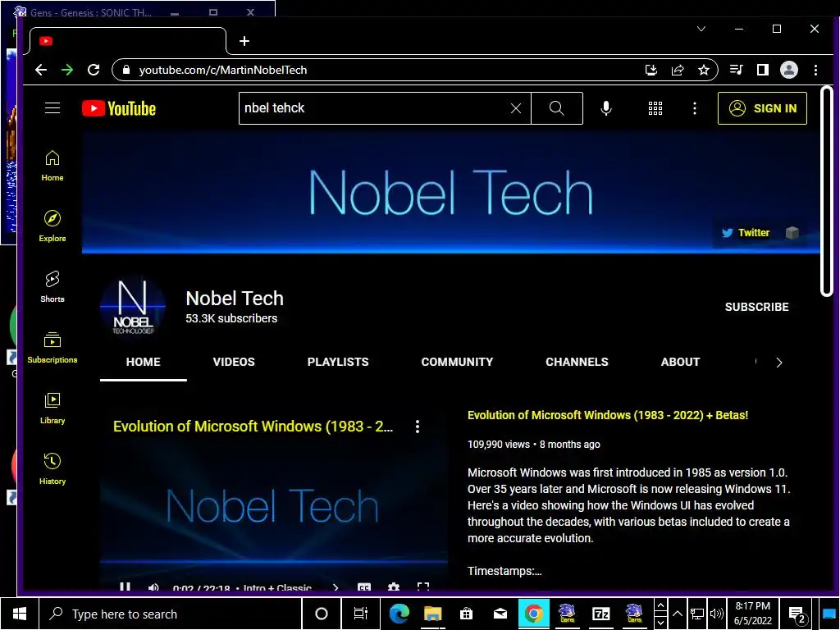Open Shorts in the sidebar
Viewport: 840px width, 630px height.
[x=52, y=286]
